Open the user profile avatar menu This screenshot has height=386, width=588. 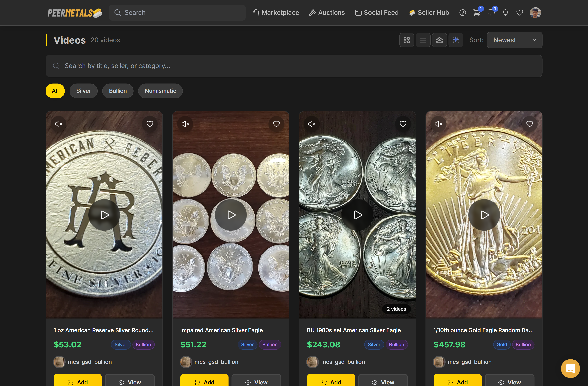click(535, 13)
